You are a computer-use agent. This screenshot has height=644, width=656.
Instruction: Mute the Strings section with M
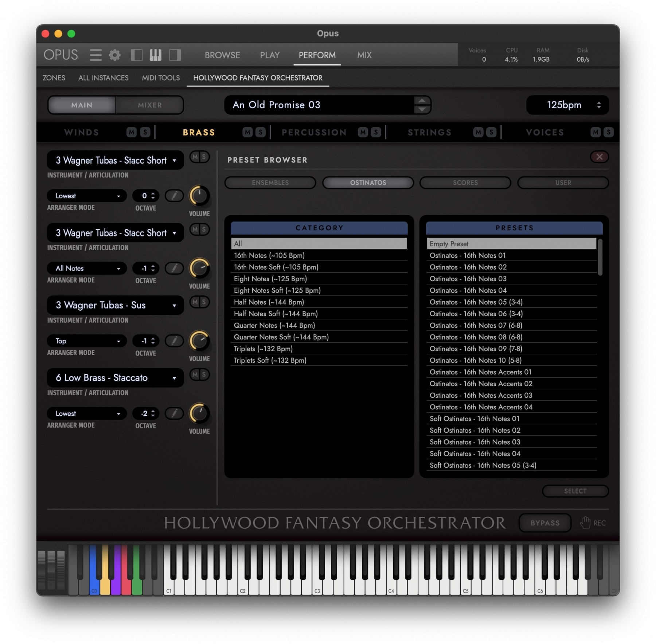click(x=478, y=132)
